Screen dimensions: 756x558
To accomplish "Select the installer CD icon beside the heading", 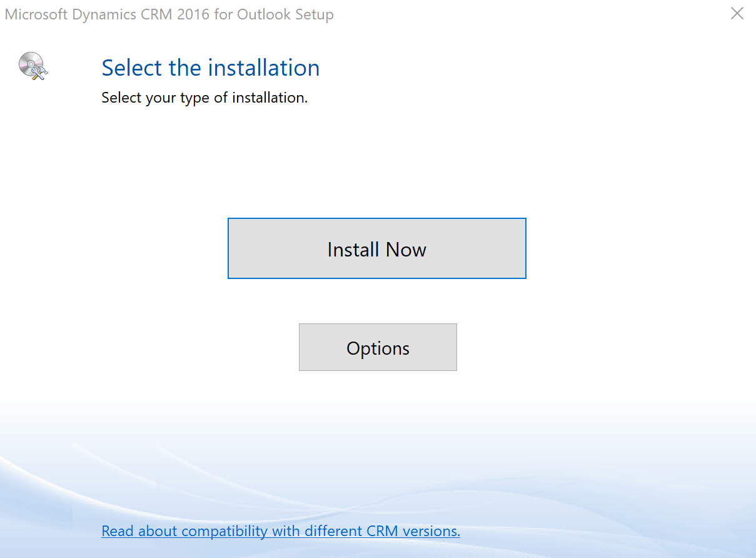I will [x=33, y=66].
